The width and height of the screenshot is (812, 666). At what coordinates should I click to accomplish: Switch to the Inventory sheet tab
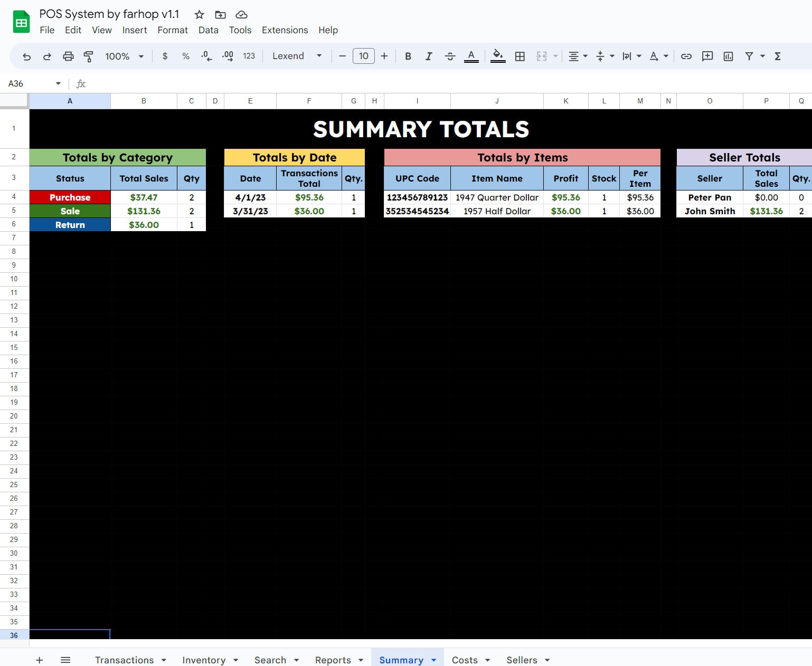(204, 660)
